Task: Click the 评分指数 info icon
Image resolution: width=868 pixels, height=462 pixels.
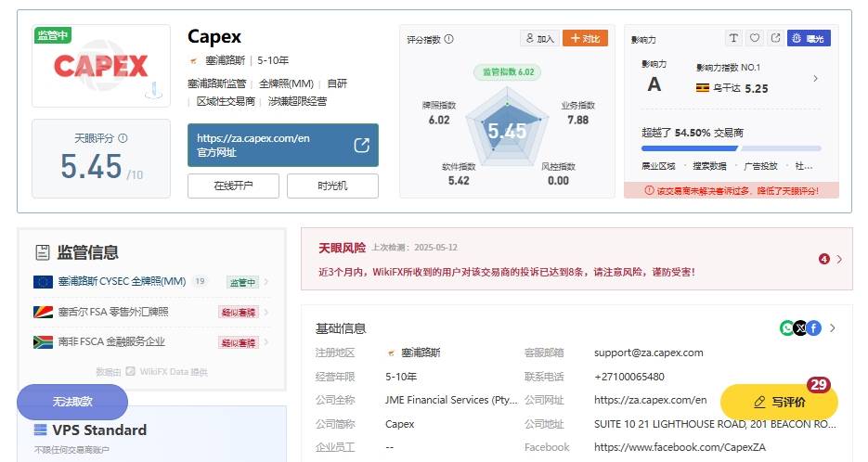Action: pos(449,39)
